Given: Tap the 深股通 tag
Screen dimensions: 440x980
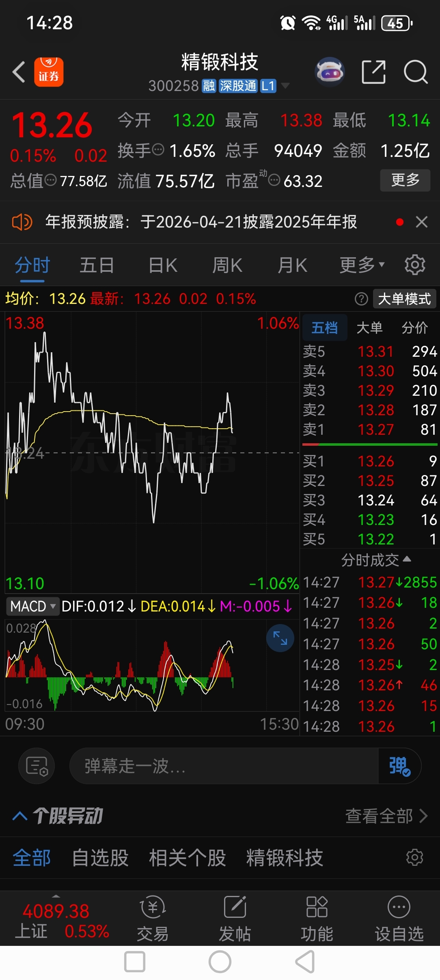Looking at the screenshot, I should click(x=238, y=86).
